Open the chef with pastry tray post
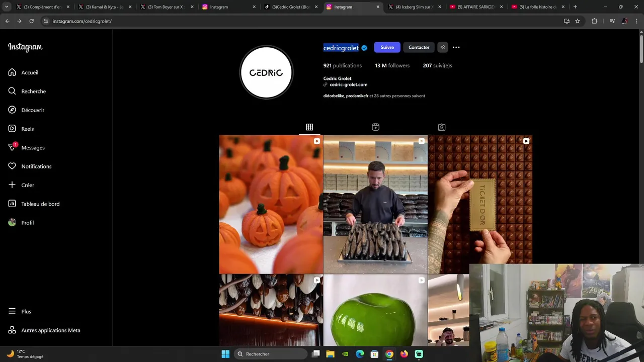The image size is (644, 362). (375, 204)
